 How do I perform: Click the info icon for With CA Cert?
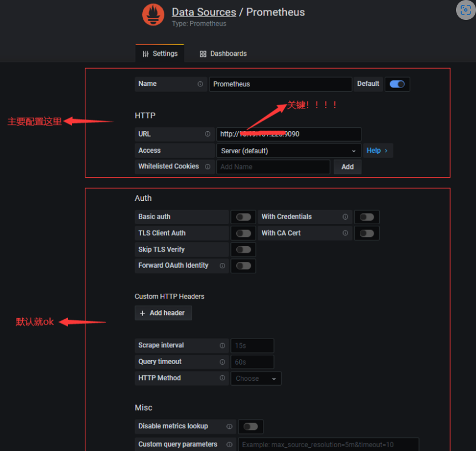(x=345, y=233)
